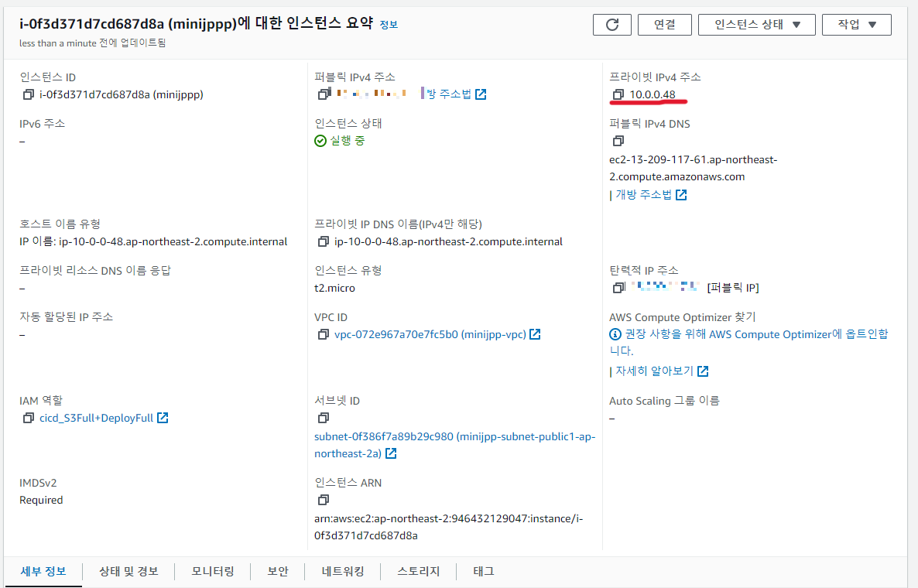Switch to the 네트워킹 tab

(343, 571)
